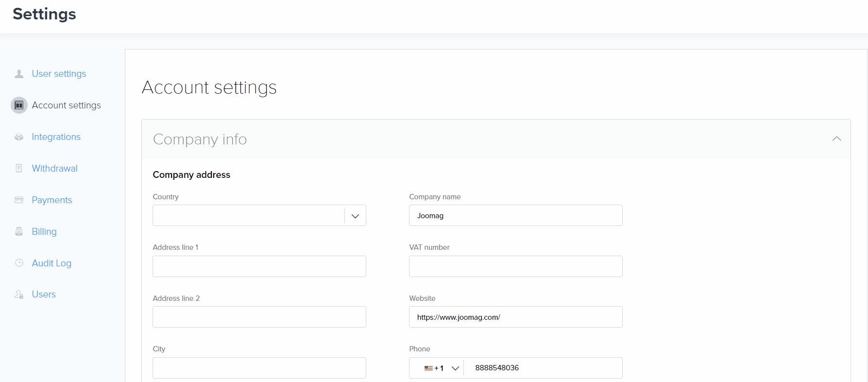Focus the Company name field
The image size is (868, 382).
tap(515, 216)
